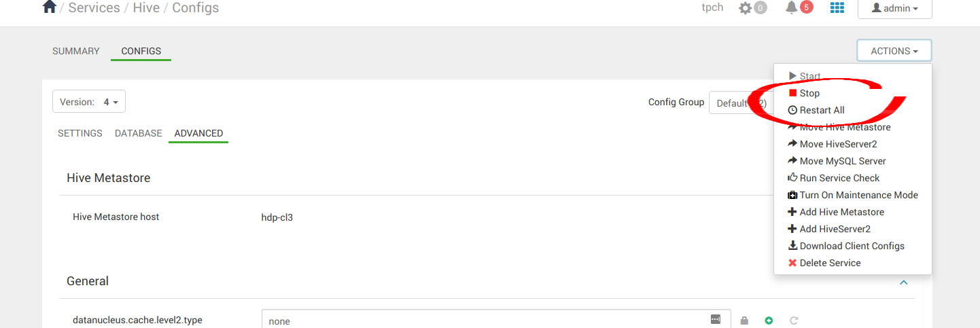Click undo arrow for datanucleus property

point(793,321)
